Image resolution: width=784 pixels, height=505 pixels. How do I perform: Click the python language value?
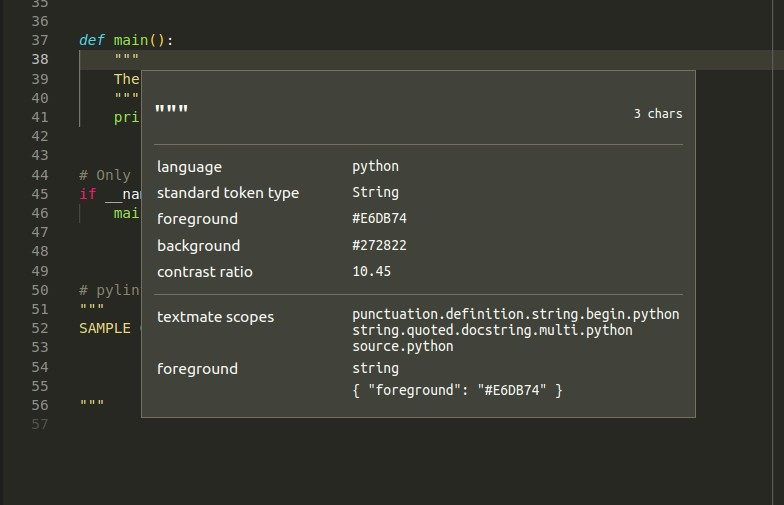pyautogui.click(x=375, y=167)
